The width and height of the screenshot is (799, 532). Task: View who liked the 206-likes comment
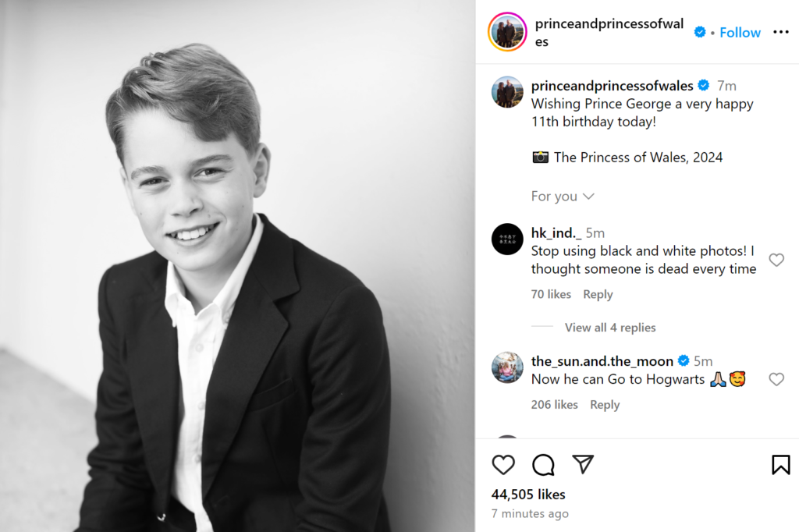554,405
